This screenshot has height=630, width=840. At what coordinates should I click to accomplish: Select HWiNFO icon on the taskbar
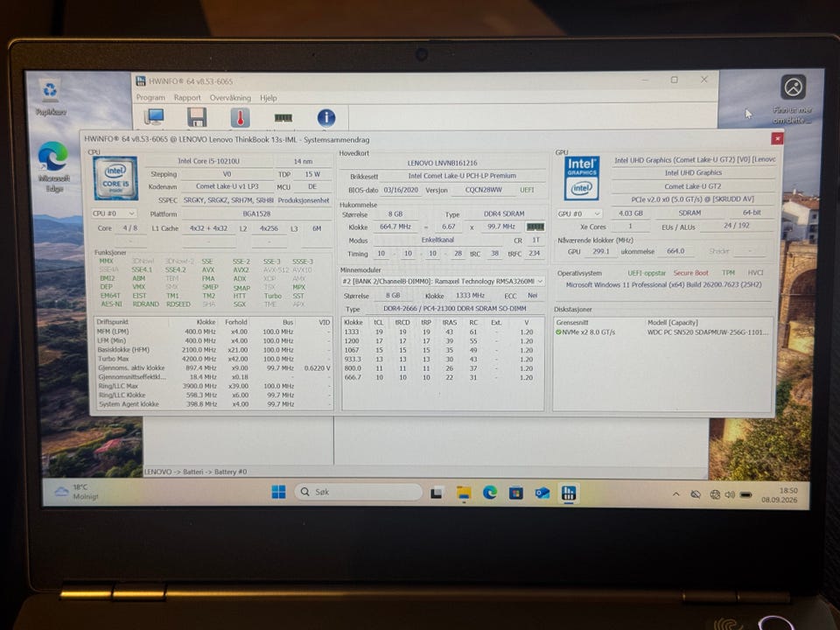pyautogui.click(x=569, y=493)
